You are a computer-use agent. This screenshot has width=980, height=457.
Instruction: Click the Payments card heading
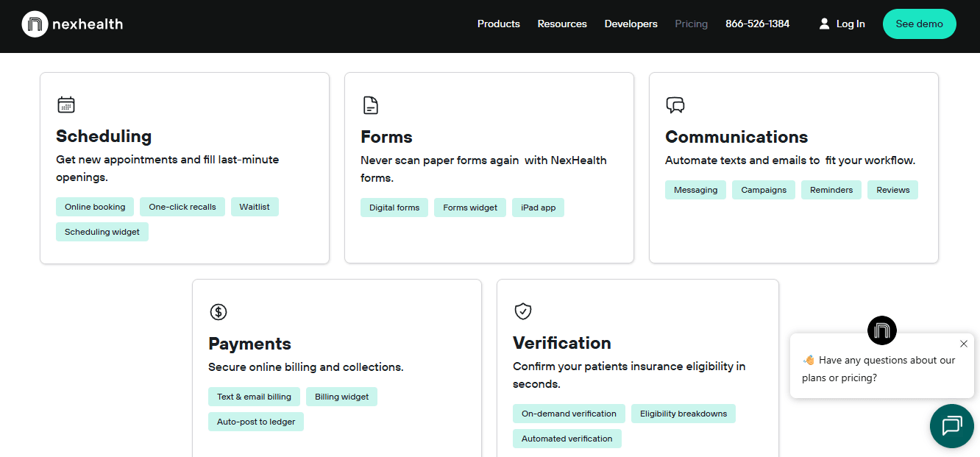click(x=249, y=344)
